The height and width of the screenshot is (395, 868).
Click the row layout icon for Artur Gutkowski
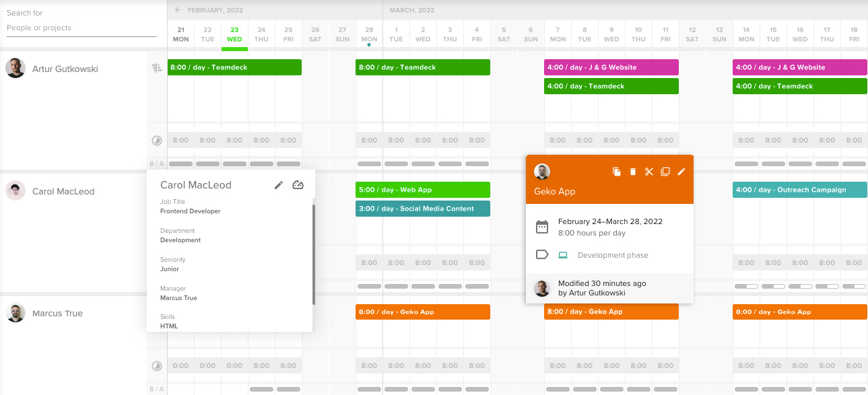click(x=157, y=68)
